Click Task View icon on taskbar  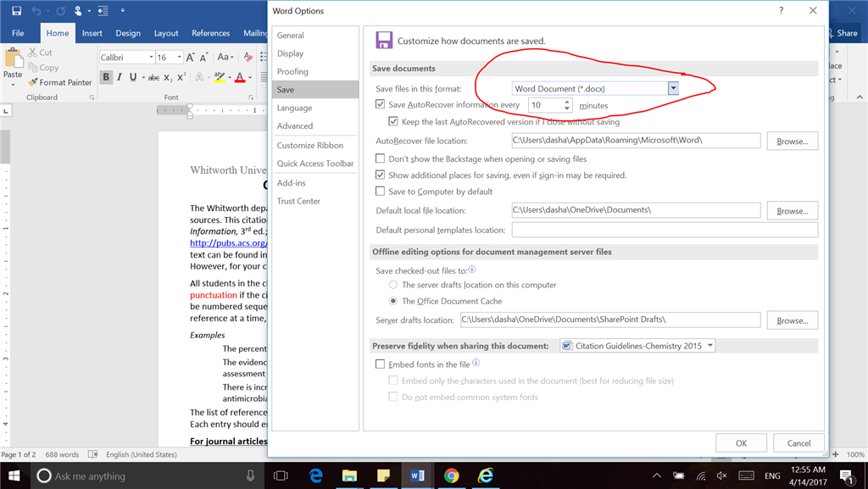click(x=281, y=475)
